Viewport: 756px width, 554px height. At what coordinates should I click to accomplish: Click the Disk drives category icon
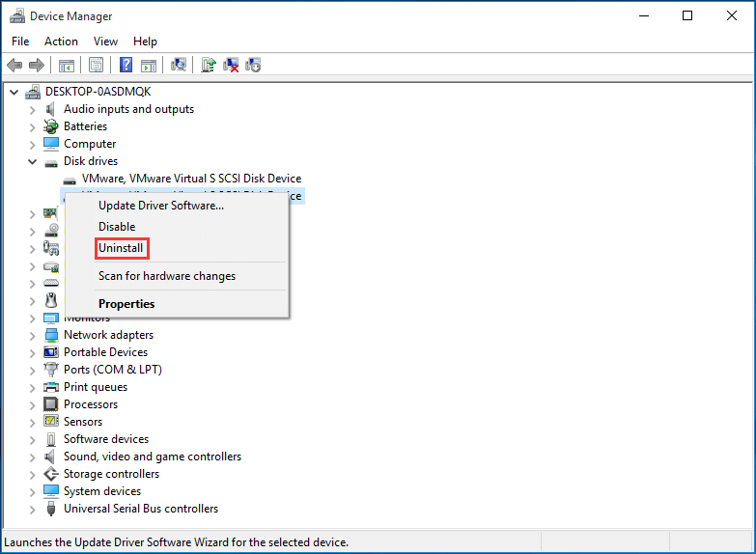coord(51,163)
